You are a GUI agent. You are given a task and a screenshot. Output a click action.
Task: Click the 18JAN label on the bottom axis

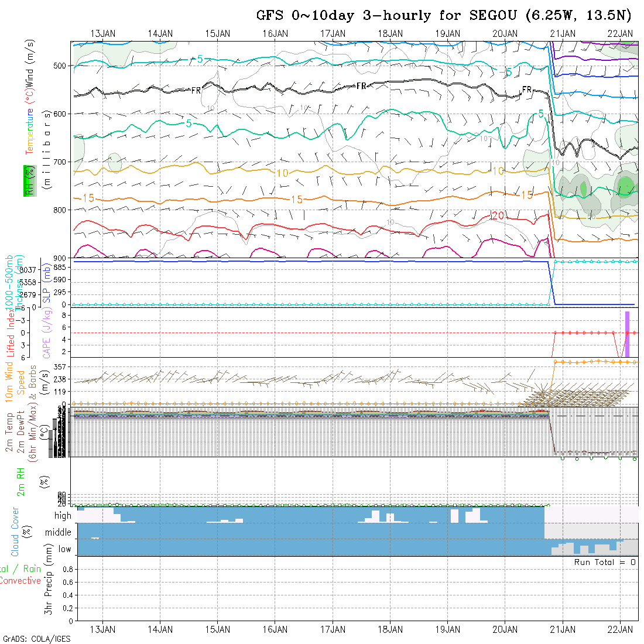pyautogui.click(x=390, y=629)
